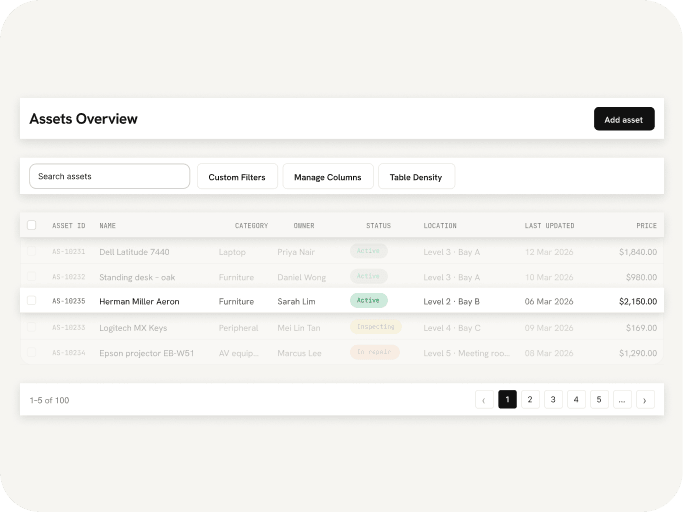Open Manage Columns options

[328, 177]
